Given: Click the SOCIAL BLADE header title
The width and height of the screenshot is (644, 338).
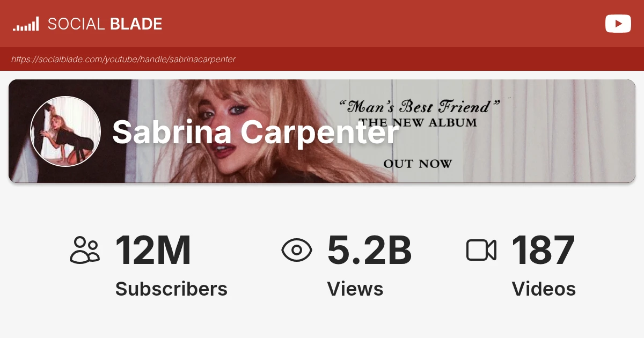Looking at the screenshot, I should [105, 24].
